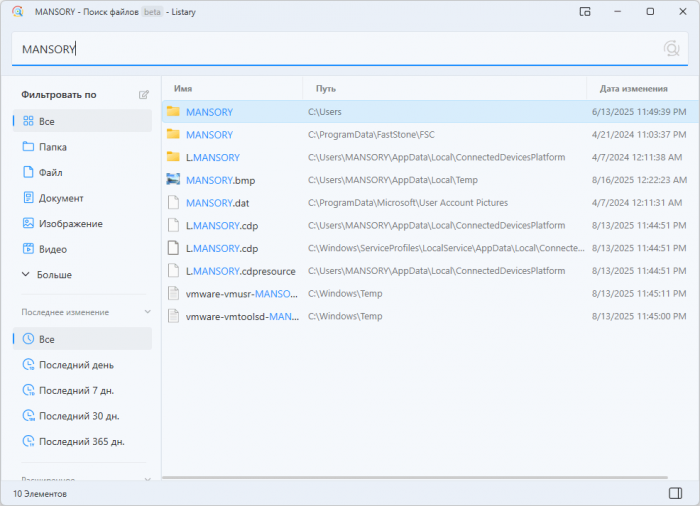Expand the Больше filter list
The image size is (700, 506).
pos(54,274)
